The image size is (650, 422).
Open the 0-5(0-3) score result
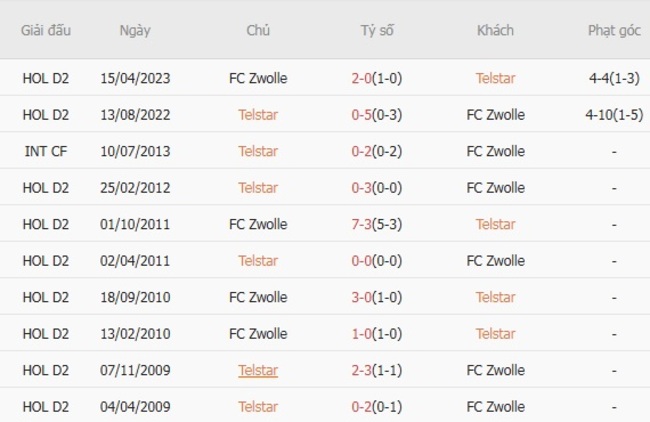(x=376, y=115)
